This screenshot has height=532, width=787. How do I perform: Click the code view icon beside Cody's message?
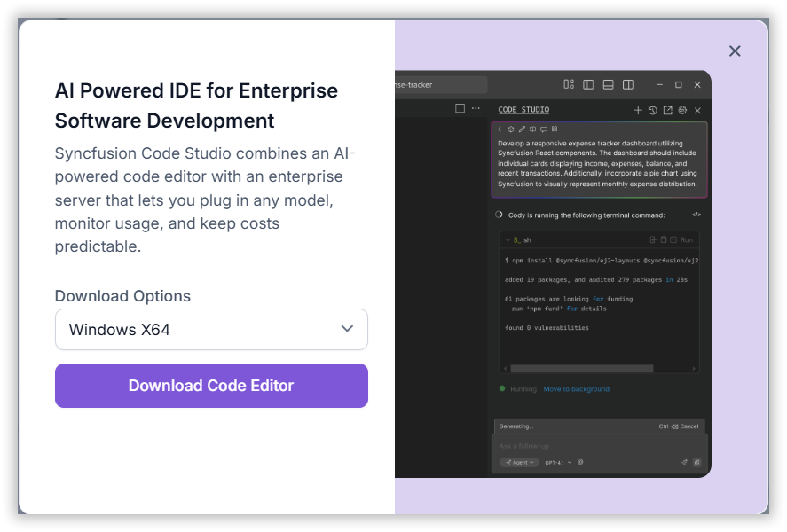coord(696,215)
